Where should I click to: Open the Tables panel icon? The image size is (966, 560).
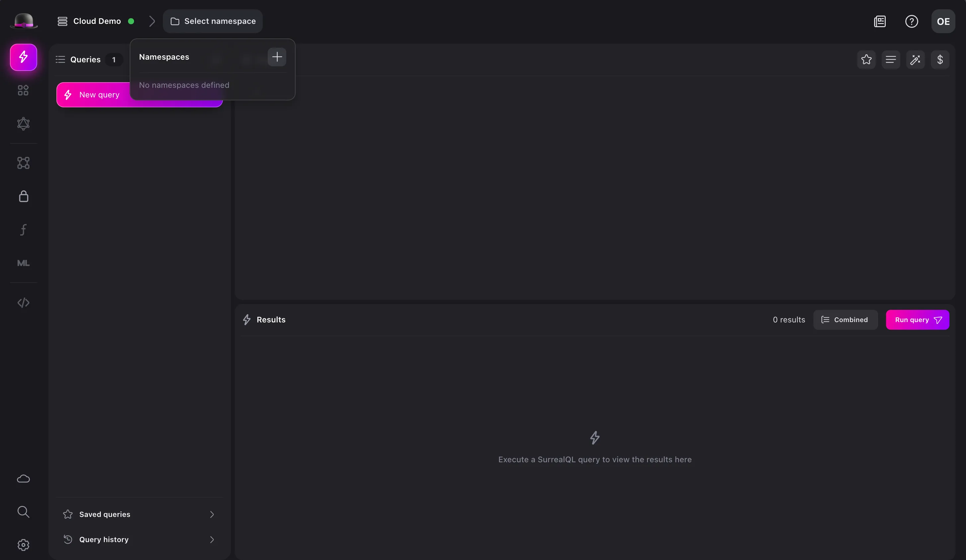[x=23, y=91]
